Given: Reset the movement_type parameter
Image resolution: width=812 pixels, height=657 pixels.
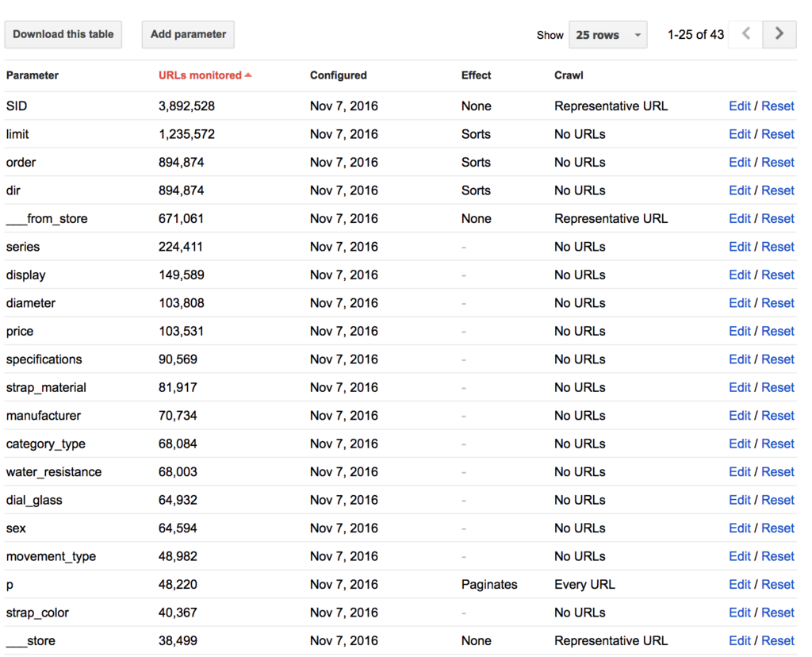Looking at the screenshot, I should [x=778, y=556].
